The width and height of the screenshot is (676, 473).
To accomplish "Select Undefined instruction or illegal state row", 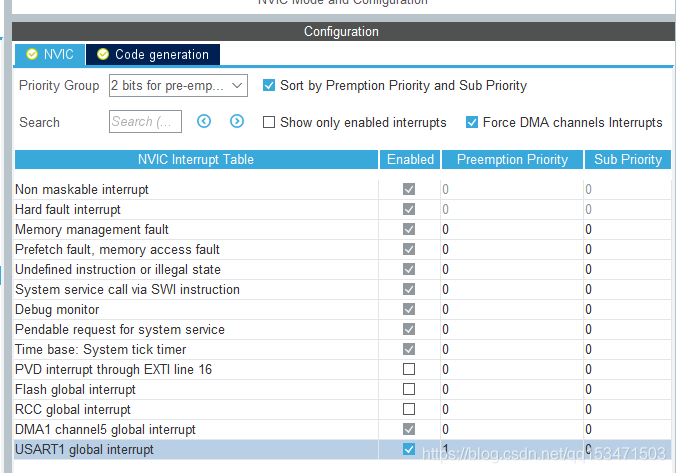I will point(343,269).
